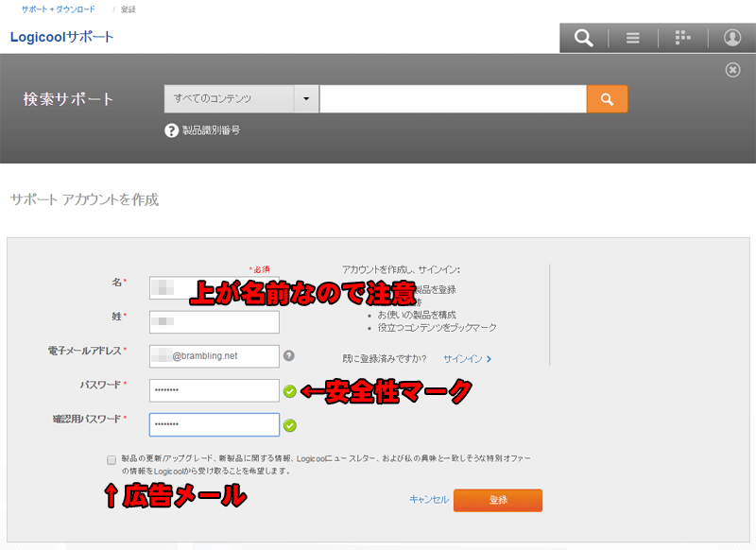The image size is (756, 550).
Task: Open the products grid icon
Action: 682,38
